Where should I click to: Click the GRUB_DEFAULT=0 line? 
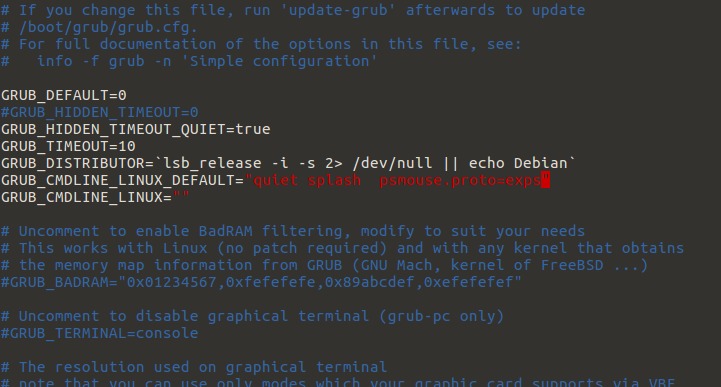[x=63, y=95]
